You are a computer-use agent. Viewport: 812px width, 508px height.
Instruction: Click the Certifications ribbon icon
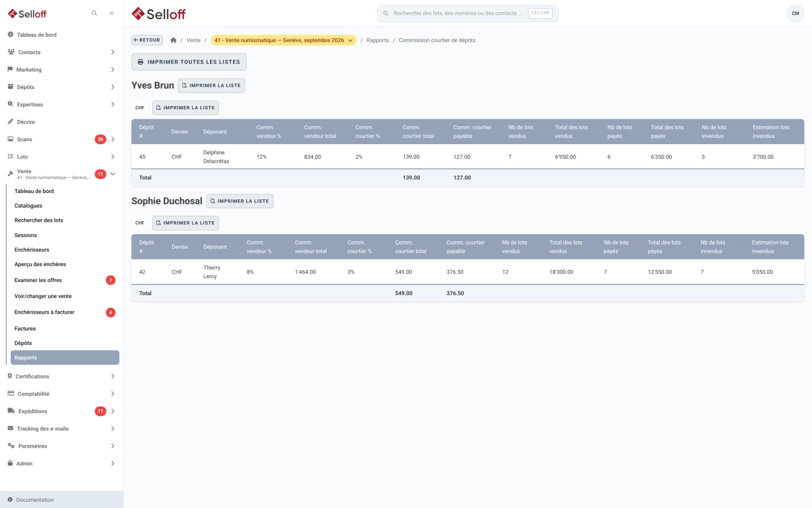pos(10,377)
